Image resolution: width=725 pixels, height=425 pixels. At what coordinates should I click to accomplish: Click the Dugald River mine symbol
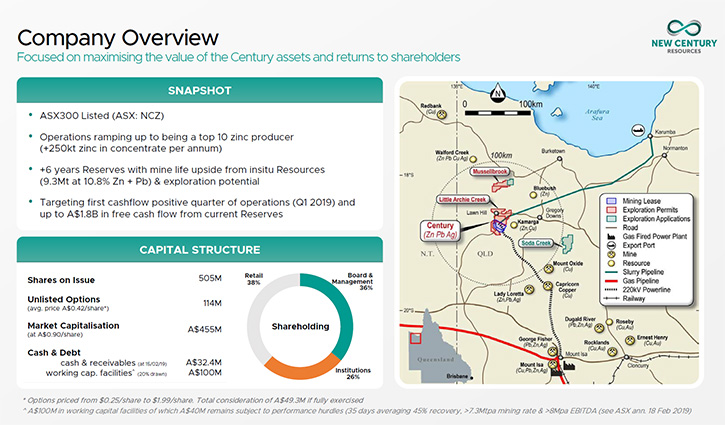[599, 328]
